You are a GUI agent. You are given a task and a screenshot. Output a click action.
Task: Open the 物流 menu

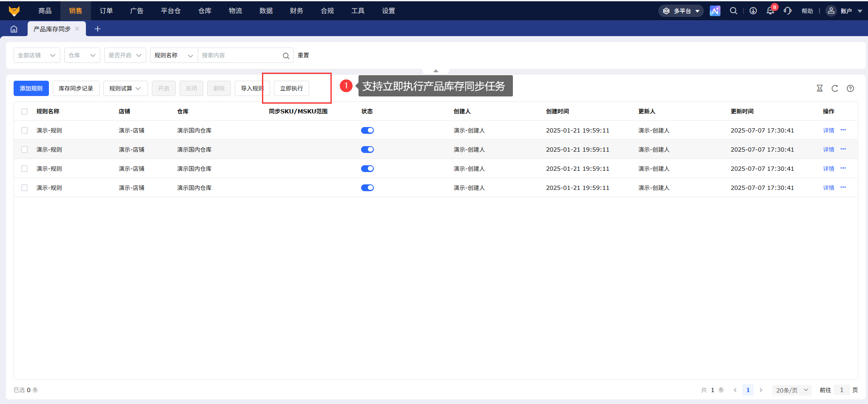235,11
